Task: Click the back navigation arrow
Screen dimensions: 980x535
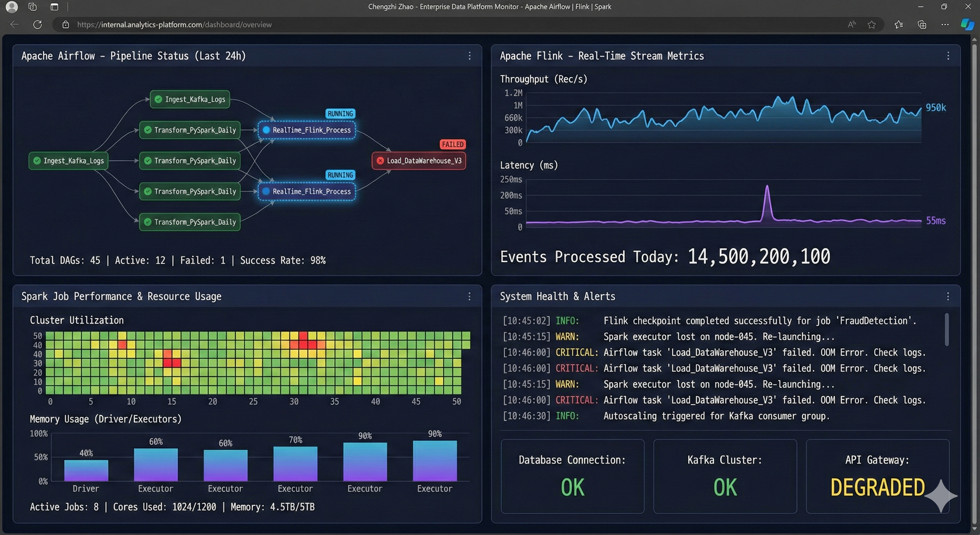Action: pyautogui.click(x=15, y=25)
